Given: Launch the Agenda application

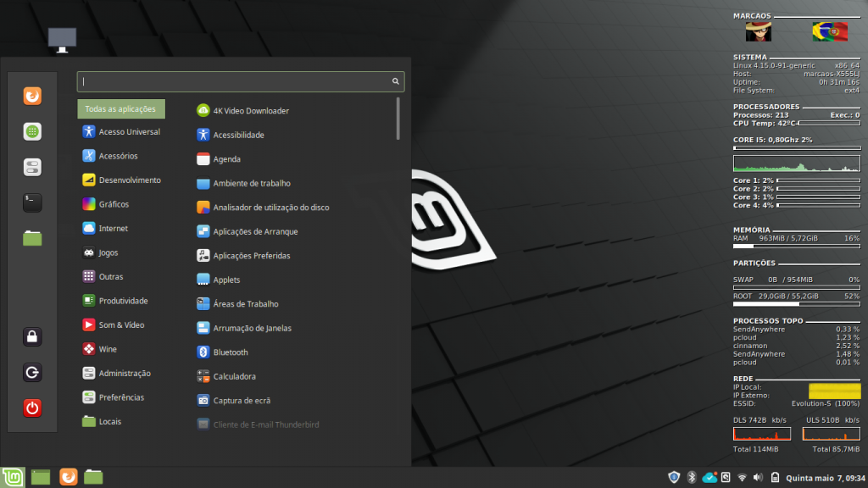Looking at the screenshot, I should 219,159.
